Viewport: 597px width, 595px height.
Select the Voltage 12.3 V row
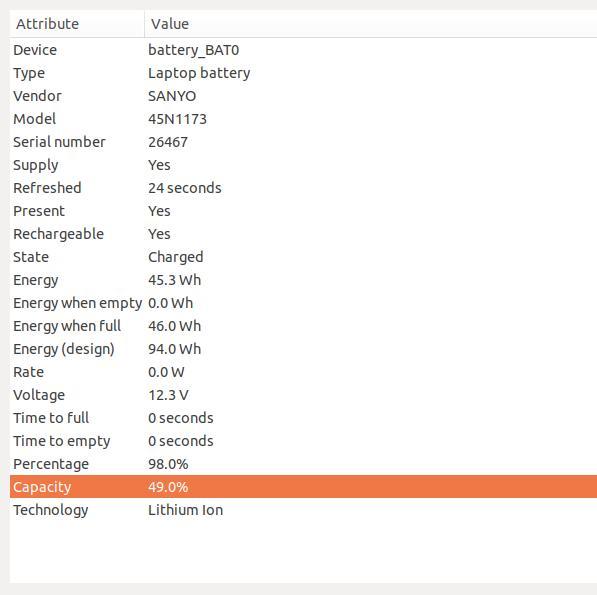tap(303, 395)
